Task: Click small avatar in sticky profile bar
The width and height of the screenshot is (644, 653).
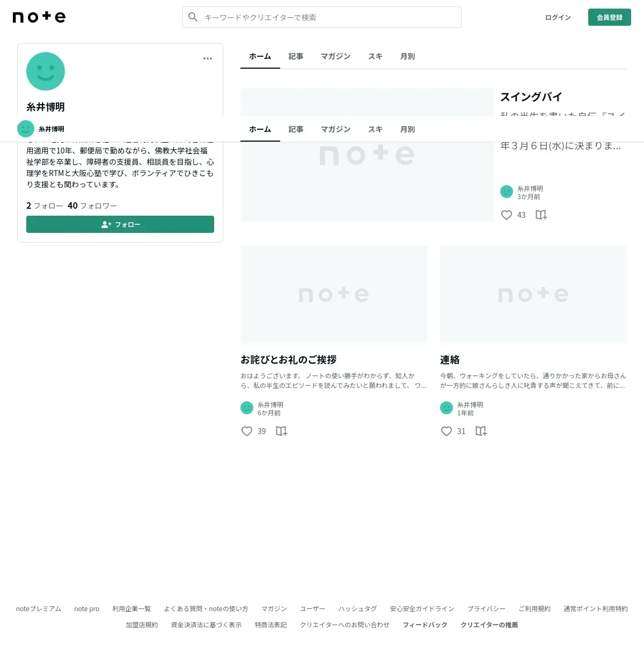Action: point(26,129)
